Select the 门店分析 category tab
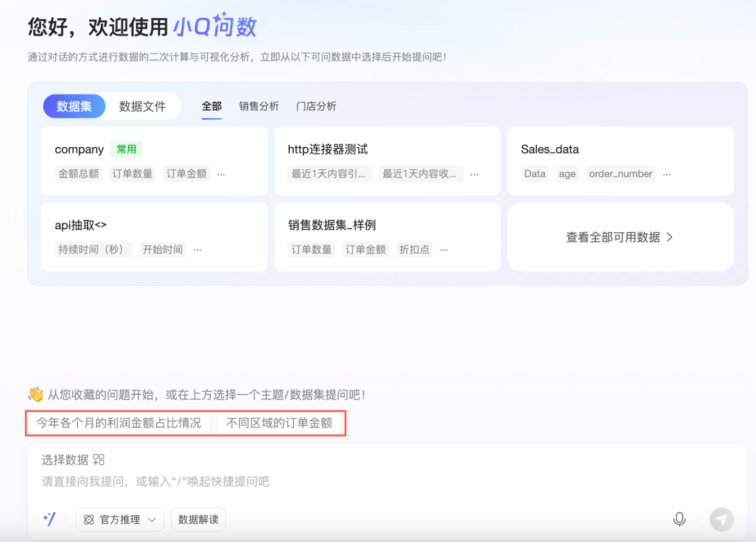756x542 pixels. point(316,107)
